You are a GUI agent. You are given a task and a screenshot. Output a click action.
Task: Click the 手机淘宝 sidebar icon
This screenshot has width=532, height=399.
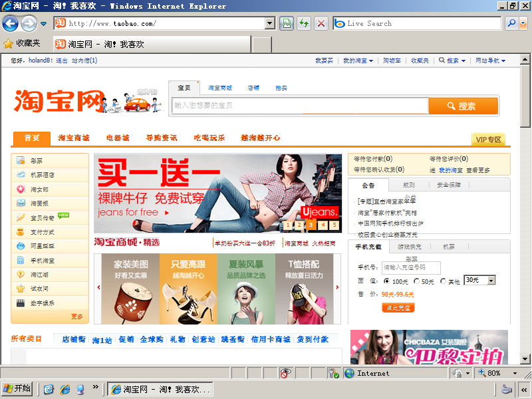coord(21,260)
